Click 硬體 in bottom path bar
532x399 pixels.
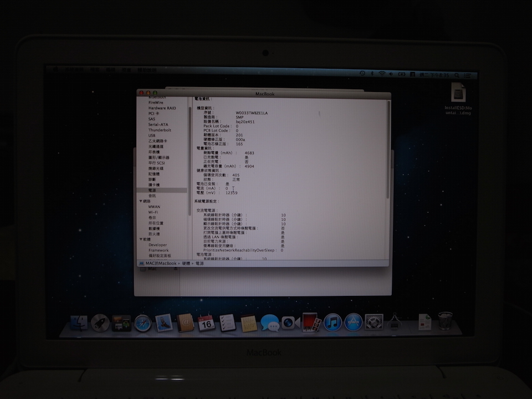coord(186,263)
